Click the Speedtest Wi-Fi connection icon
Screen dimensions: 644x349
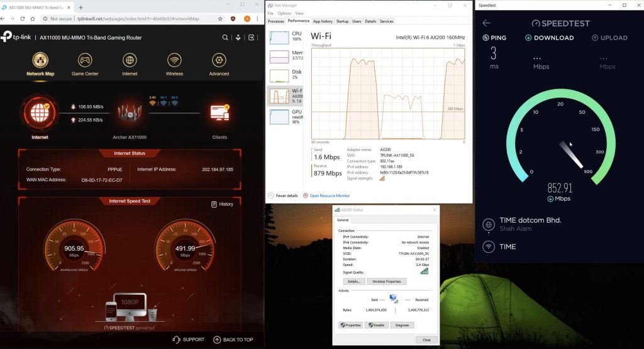point(488,247)
